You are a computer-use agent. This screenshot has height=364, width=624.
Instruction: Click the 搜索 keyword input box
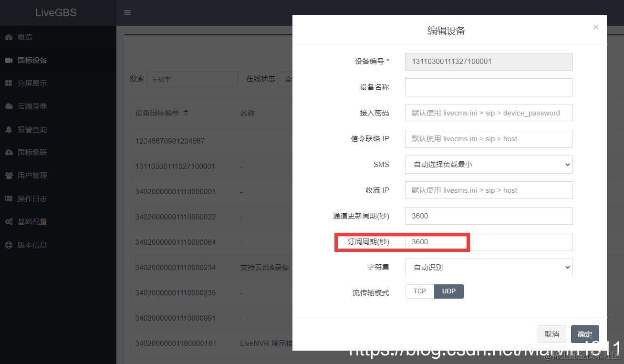click(192, 79)
